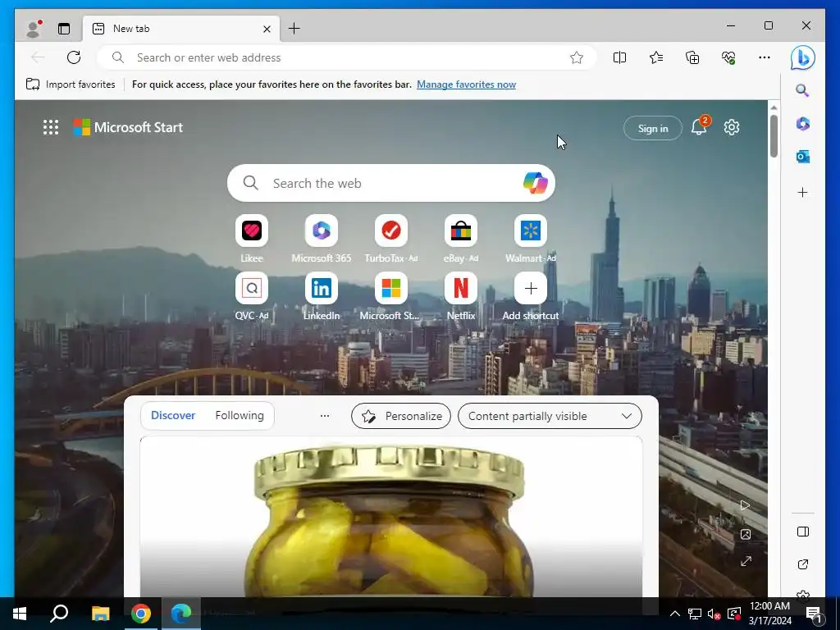Open the Microsoft Start app launcher grid
The height and width of the screenshot is (630, 840).
pyautogui.click(x=51, y=127)
